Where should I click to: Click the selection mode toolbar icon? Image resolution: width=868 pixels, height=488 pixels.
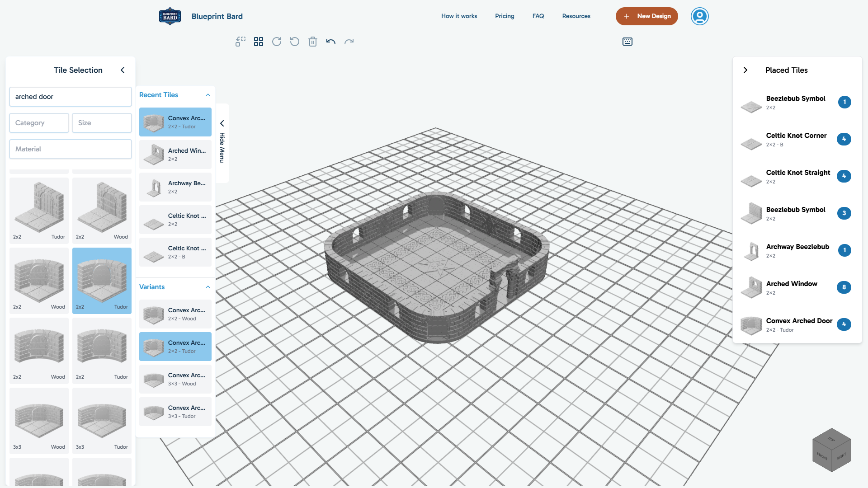point(241,42)
